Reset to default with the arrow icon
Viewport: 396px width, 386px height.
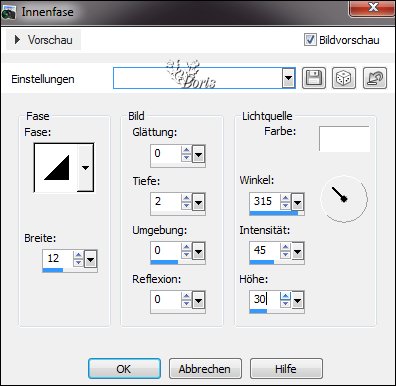[375, 78]
